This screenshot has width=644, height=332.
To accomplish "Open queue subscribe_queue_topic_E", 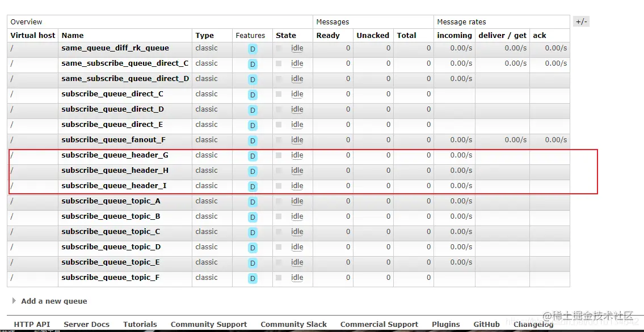I will [x=111, y=262].
